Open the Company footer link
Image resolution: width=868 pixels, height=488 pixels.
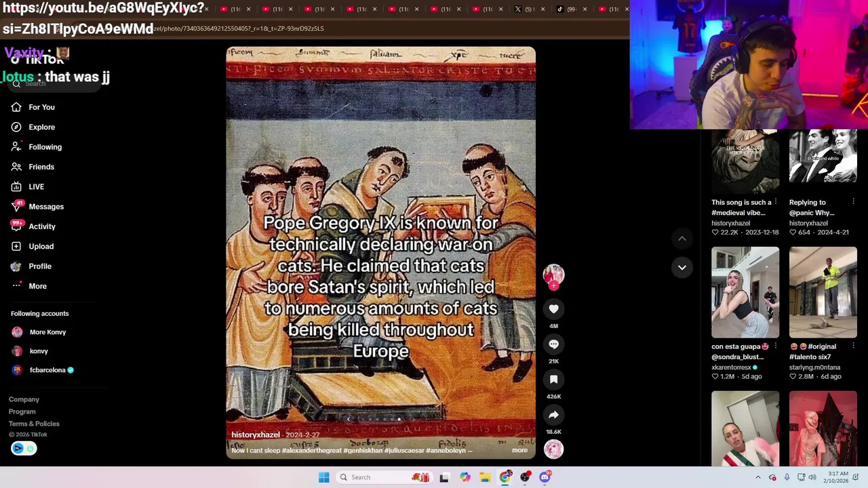(x=24, y=399)
